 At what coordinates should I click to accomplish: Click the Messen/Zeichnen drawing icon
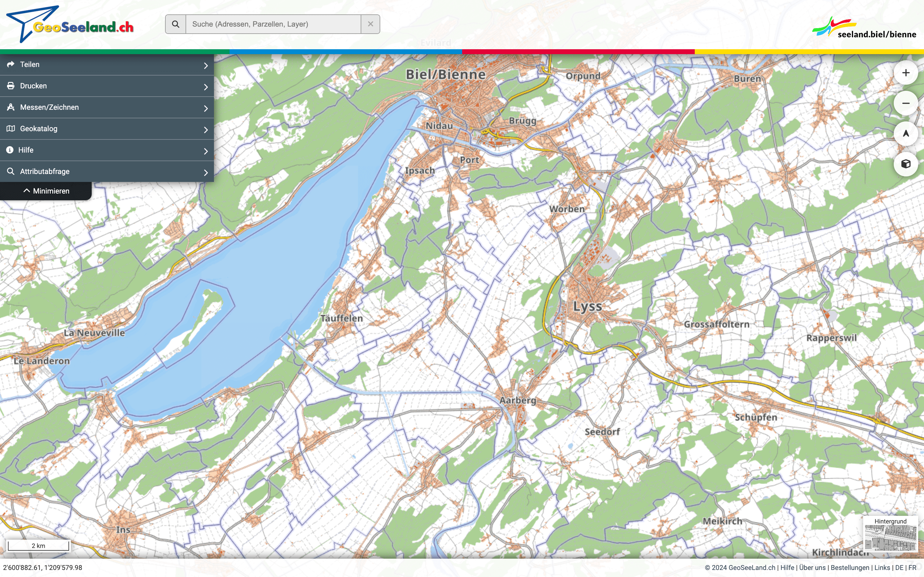coord(11,107)
